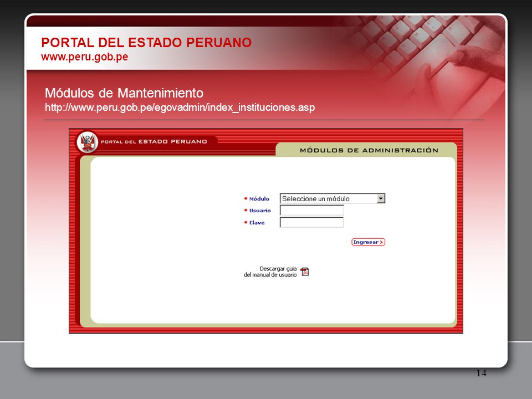Click the dropdown arrow beside Seleccione un módulo
Screen dimensions: 532x399
pyautogui.click(x=381, y=198)
